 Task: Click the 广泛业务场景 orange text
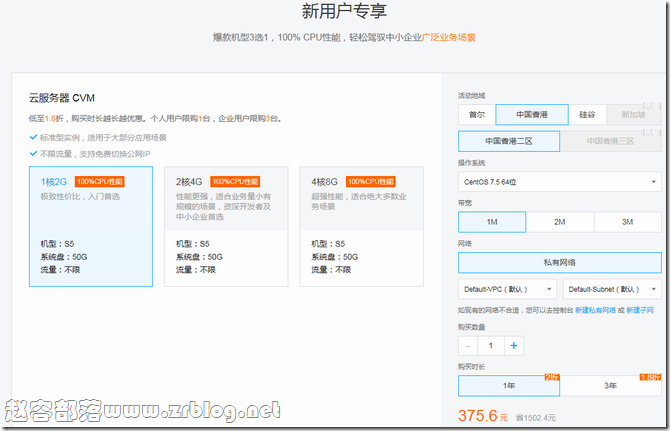[x=449, y=38]
